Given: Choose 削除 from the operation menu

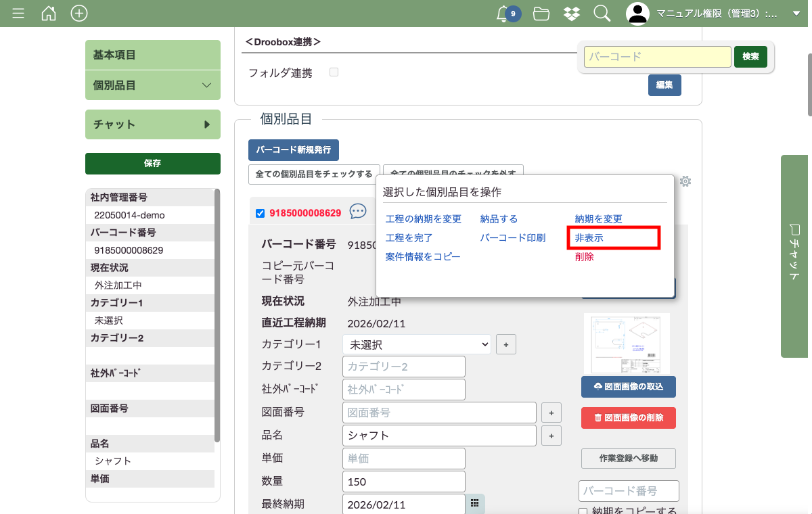Looking at the screenshot, I should [584, 257].
